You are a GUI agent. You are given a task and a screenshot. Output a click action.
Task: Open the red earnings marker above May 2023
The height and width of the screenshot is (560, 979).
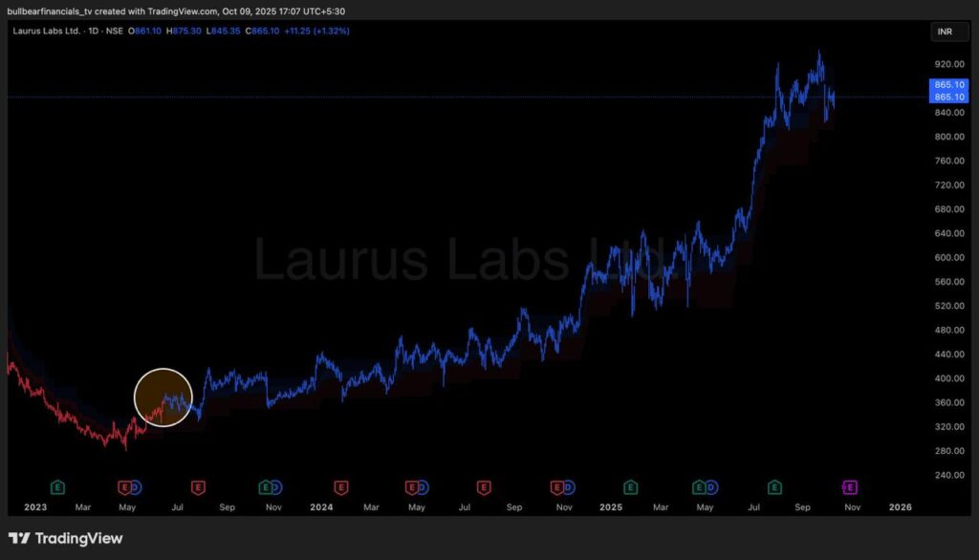[x=125, y=487]
